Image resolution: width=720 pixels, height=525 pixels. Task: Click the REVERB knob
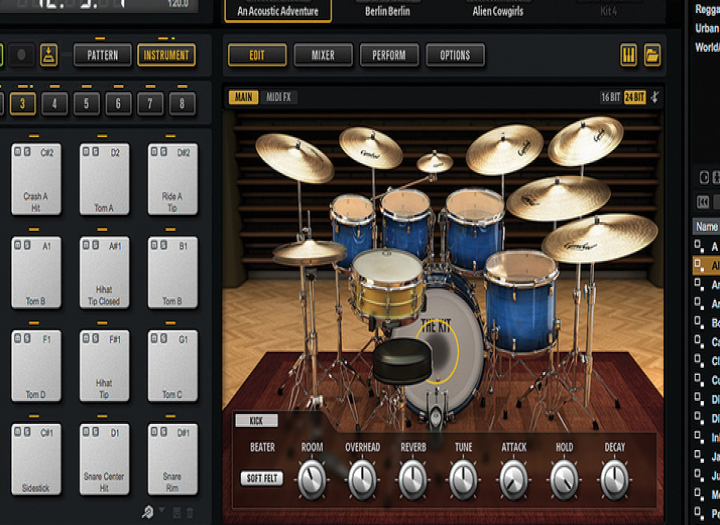[x=413, y=479]
